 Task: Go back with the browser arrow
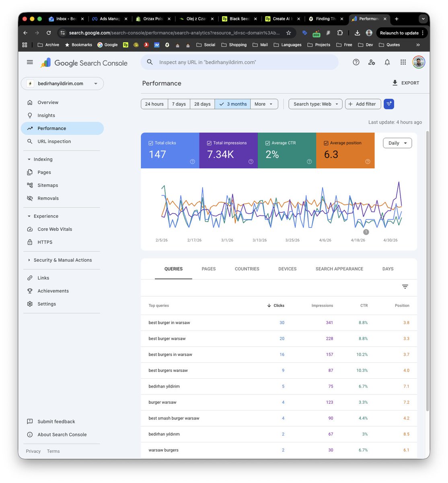(x=25, y=33)
